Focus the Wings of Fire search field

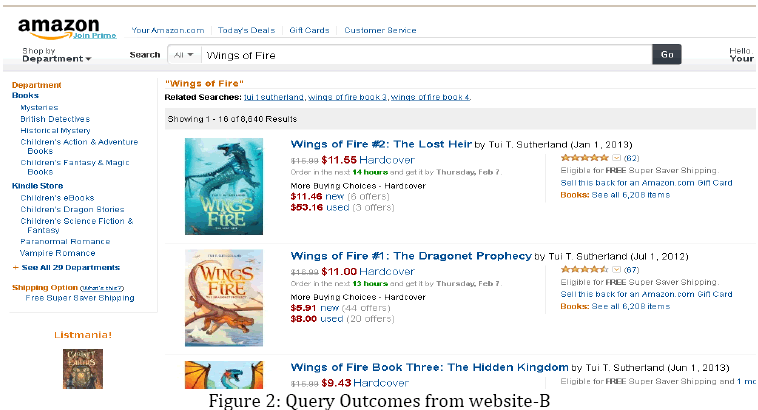pyautogui.click(x=426, y=55)
